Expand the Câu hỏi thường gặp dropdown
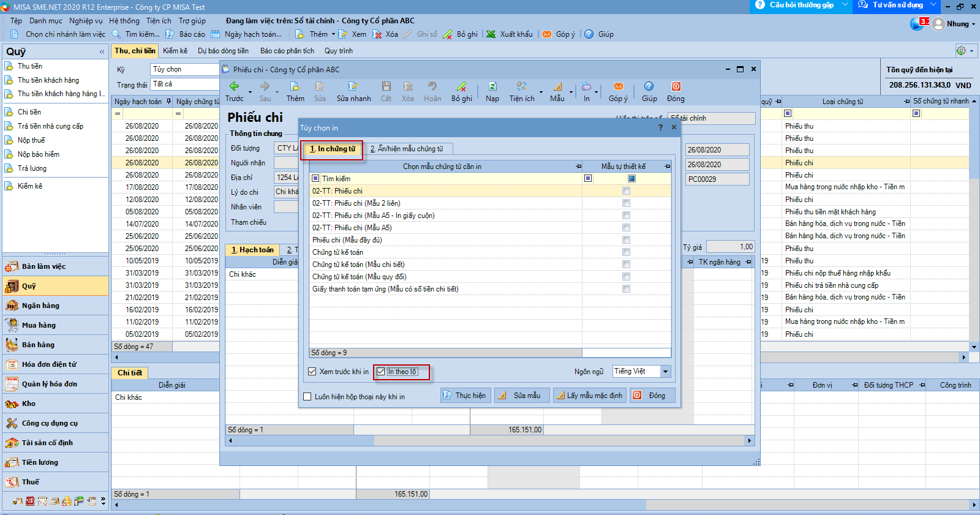Screen dimensions: 980x515 coord(845,5)
